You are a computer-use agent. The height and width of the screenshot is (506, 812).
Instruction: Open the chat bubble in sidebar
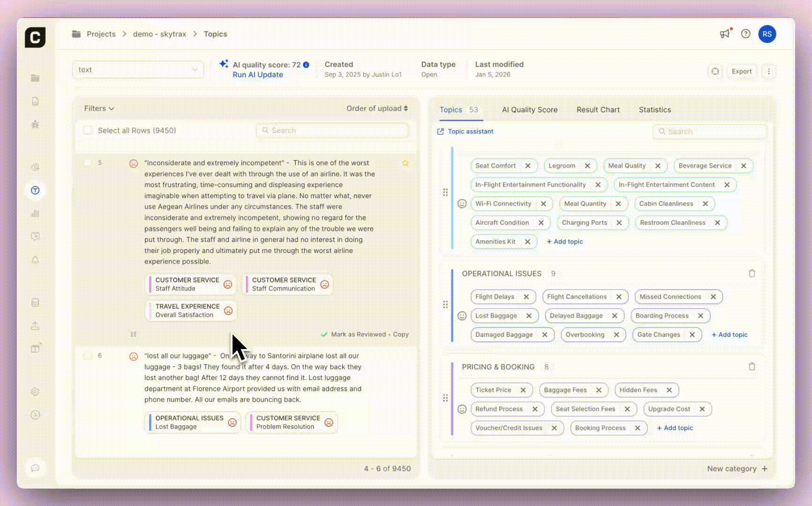[x=35, y=468]
